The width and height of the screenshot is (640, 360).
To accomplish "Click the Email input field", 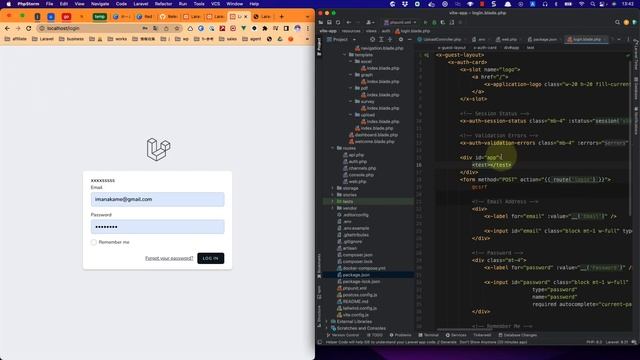I will point(158,200).
